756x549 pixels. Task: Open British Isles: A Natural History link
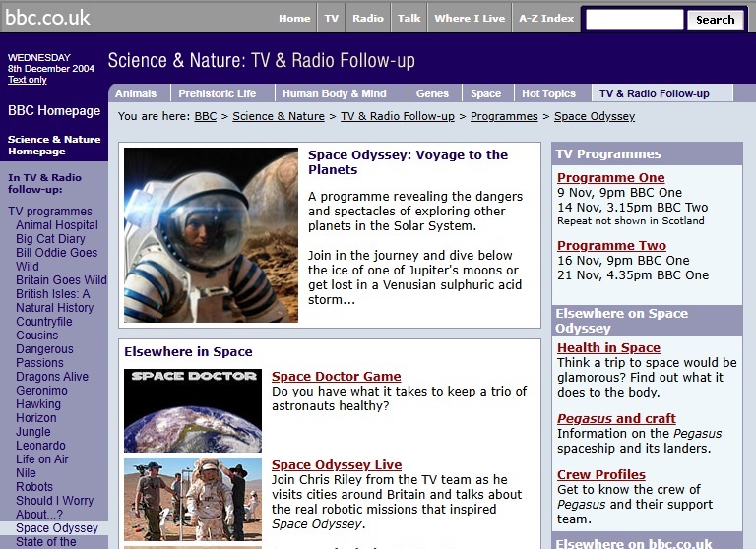54,301
